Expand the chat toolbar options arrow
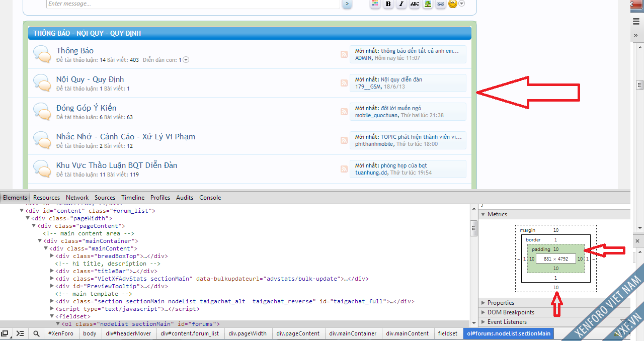The width and height of the screenshot is (644, 341). coord(462,4)
